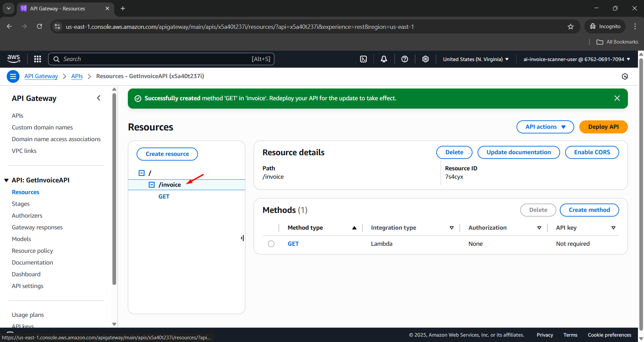Click the orange Deploy API button
Image resolution: width=644 pixels, height=342 pixels.
(x=603, y=127)
